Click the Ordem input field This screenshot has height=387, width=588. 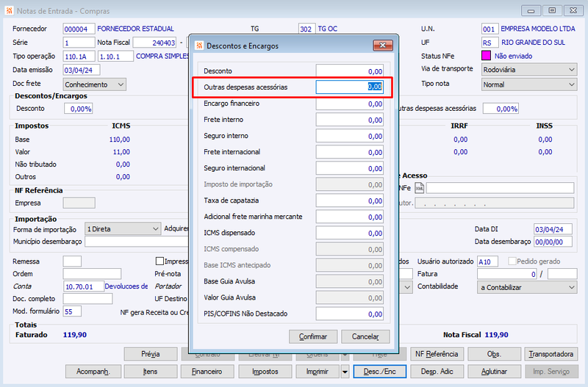(93, 274)
